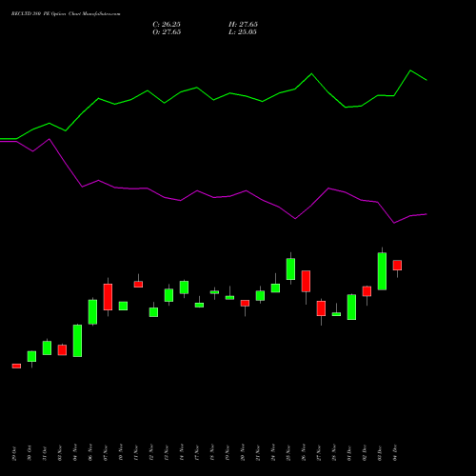476x476 pixels.
Task: Click the high value H: 27.65
Action: pyautogui.click(x=243, y=24)
